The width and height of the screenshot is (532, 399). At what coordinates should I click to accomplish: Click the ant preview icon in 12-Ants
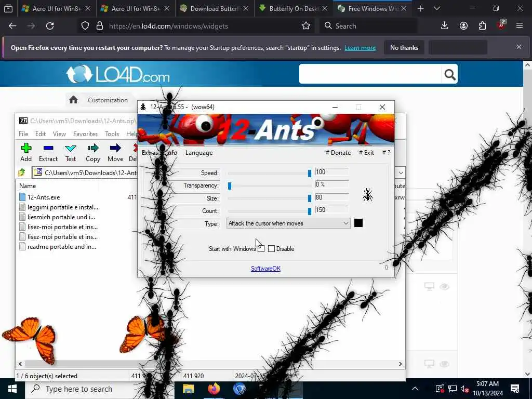click(367, 195)
